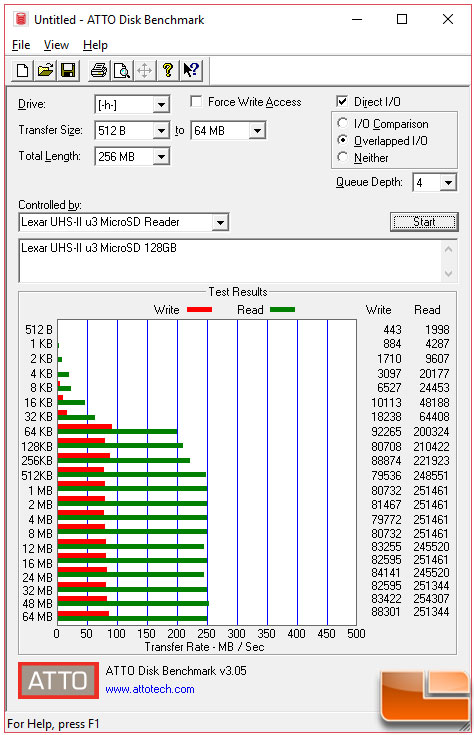Viewport: 474px width, 735px height.
Task: Click the 48 MB row label
Action: pos(38,603)
